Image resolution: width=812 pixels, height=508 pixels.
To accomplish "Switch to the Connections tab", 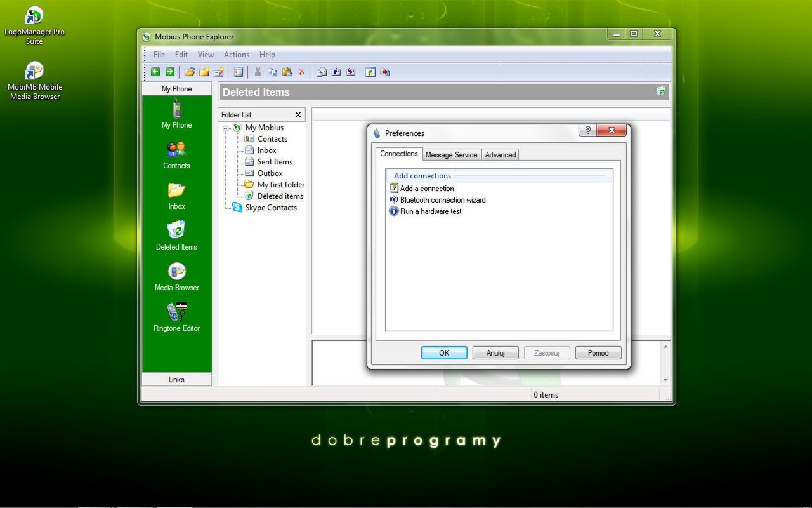I will (399, 154).
